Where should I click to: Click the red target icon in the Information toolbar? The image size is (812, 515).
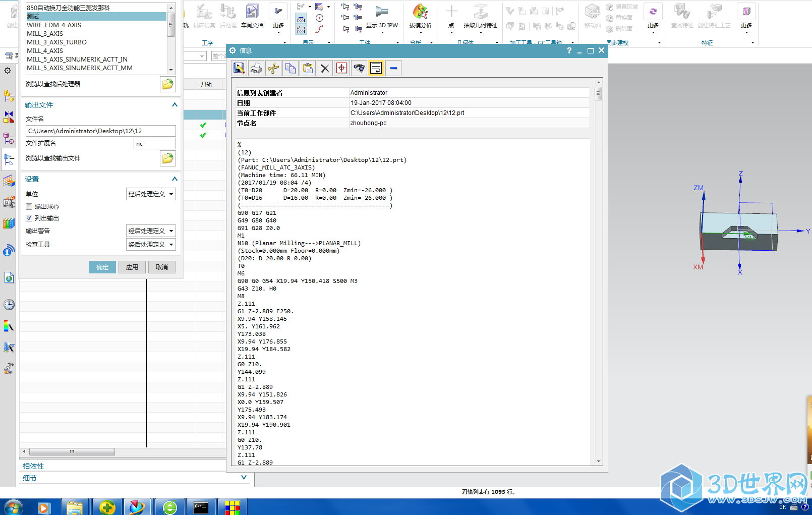pyautogui.click(x=342, y=68)
